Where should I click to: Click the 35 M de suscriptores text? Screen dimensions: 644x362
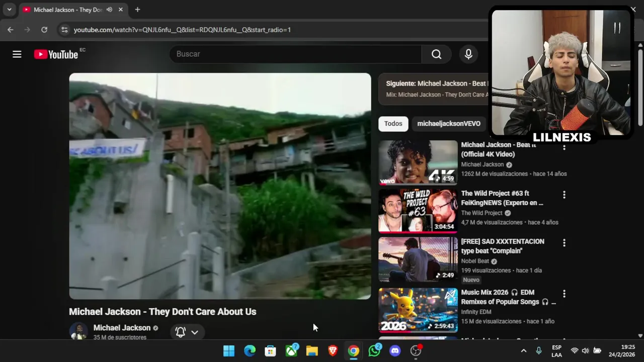tap(120, 337)
